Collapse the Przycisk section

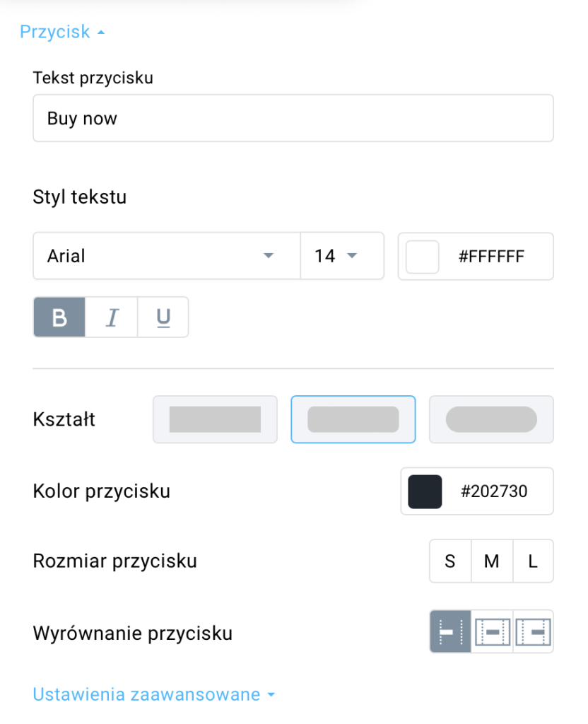(x=62, y=32)
